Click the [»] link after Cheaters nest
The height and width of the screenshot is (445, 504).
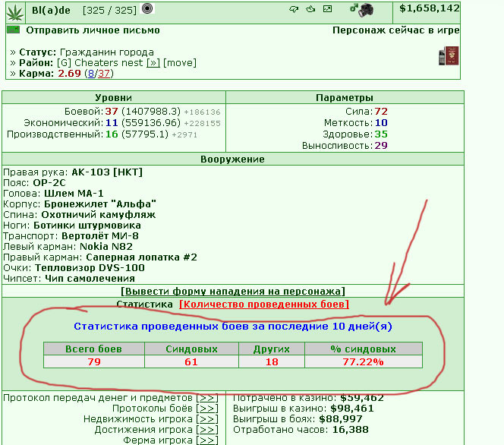coord(153,63)
